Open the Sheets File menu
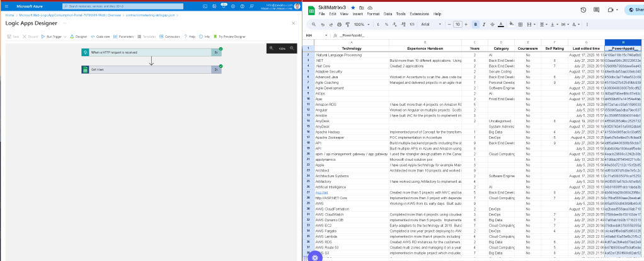Image resolution: width=644 pixels, height=261 pixels. click(x=321, y=14)
